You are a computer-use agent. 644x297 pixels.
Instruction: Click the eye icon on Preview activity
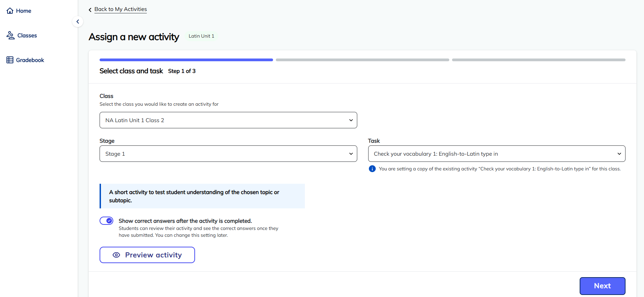pos(116,255)
